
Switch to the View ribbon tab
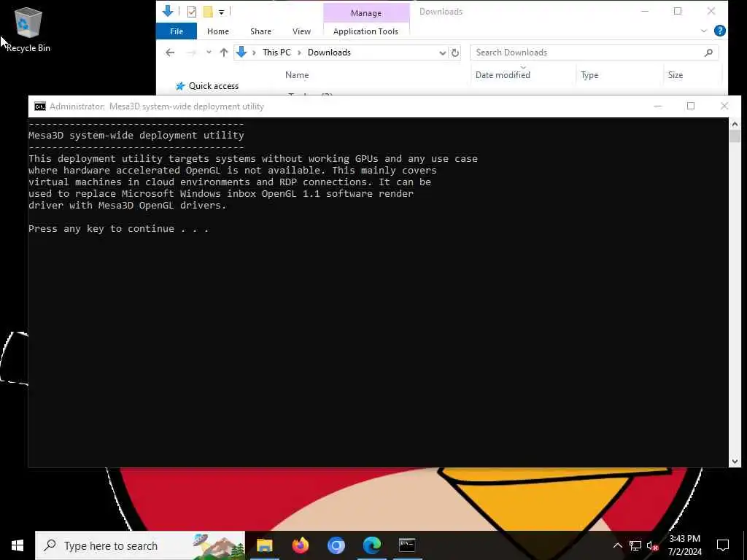point(301,31)
